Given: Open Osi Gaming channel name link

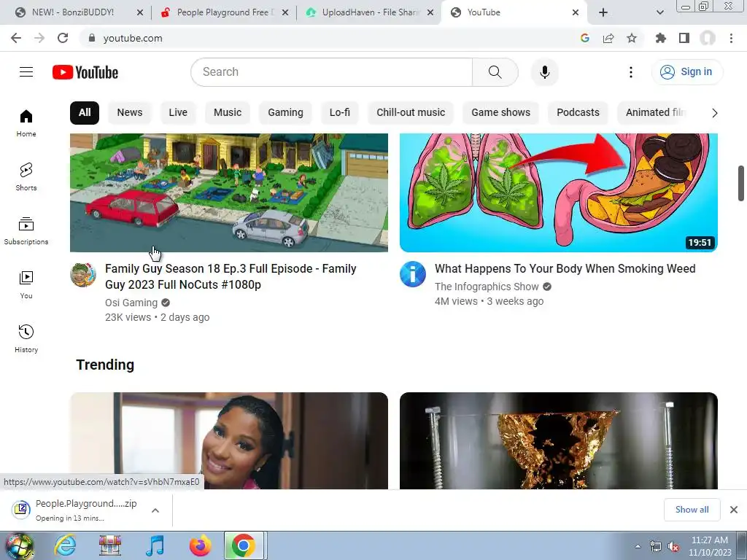Looking at the screenshot, I should pos(131,303).
